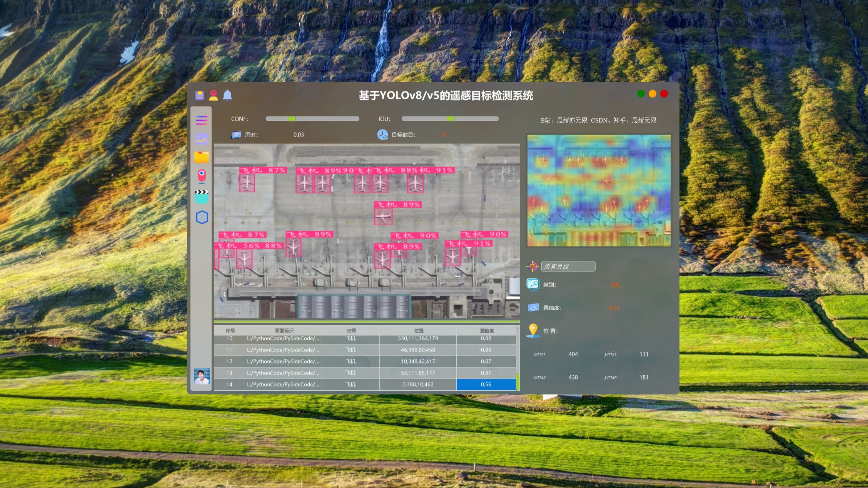Viewport: 868px width, 488px height.
Task: Choose the video clapperboard icon
Action: pos(202,197)
